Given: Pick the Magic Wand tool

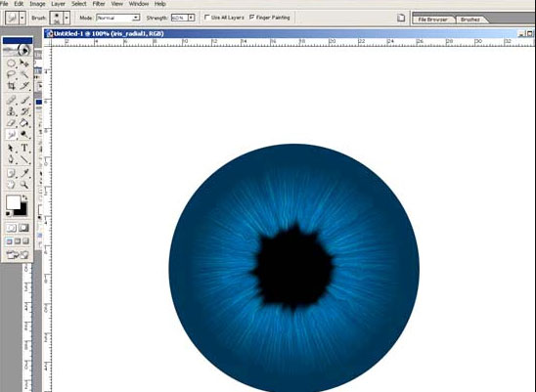Looking at the screenshot, I should tap(23, 74).
